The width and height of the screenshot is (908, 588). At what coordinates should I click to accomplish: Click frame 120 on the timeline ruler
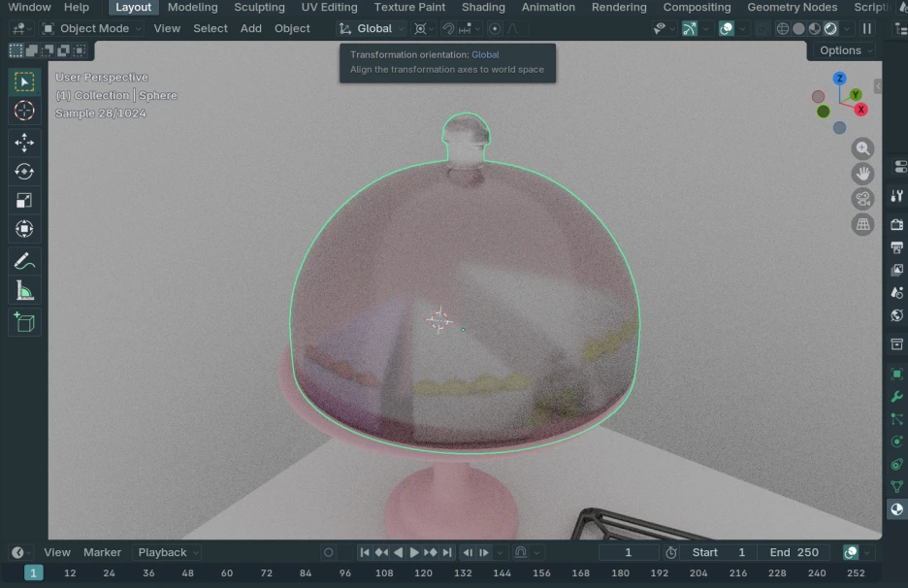click(423, 572)
